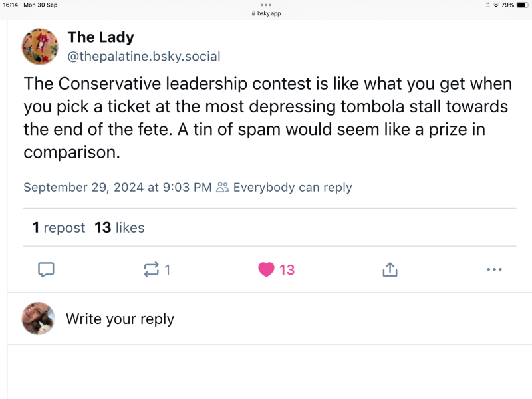
Task: Click "The Lady" display name
Action: click(x=100, y=37)
